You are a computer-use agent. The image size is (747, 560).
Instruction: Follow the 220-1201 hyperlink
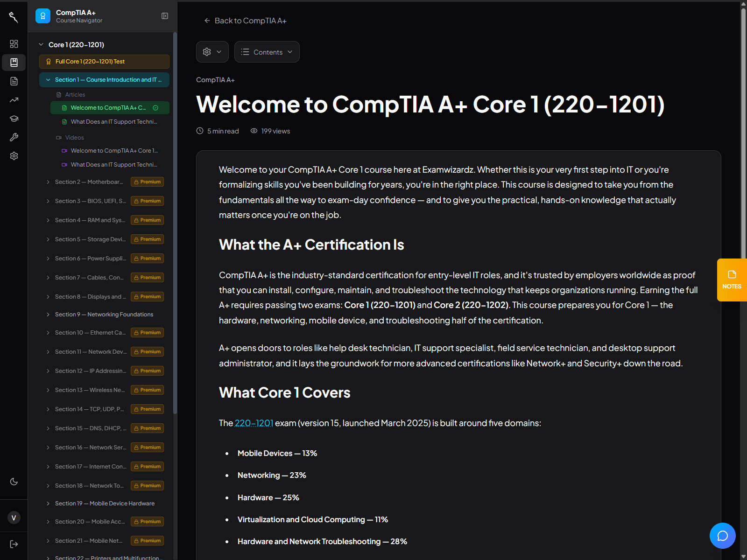[254, 423]
